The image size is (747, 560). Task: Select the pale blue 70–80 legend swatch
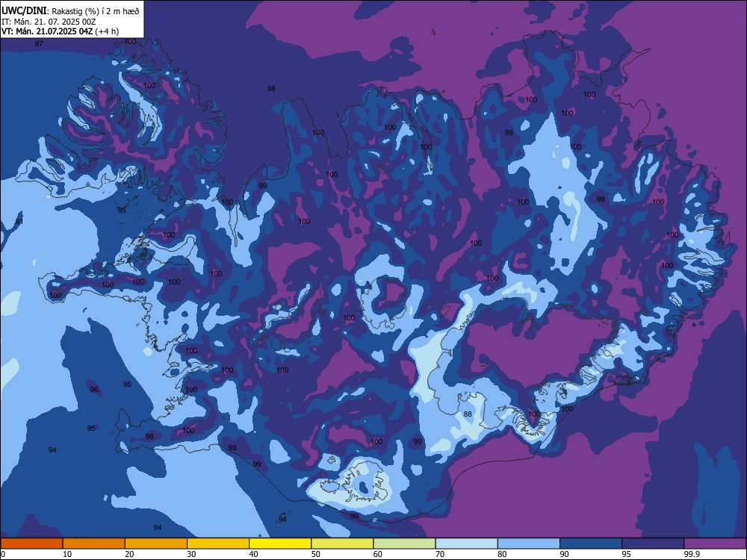point(466,544)
